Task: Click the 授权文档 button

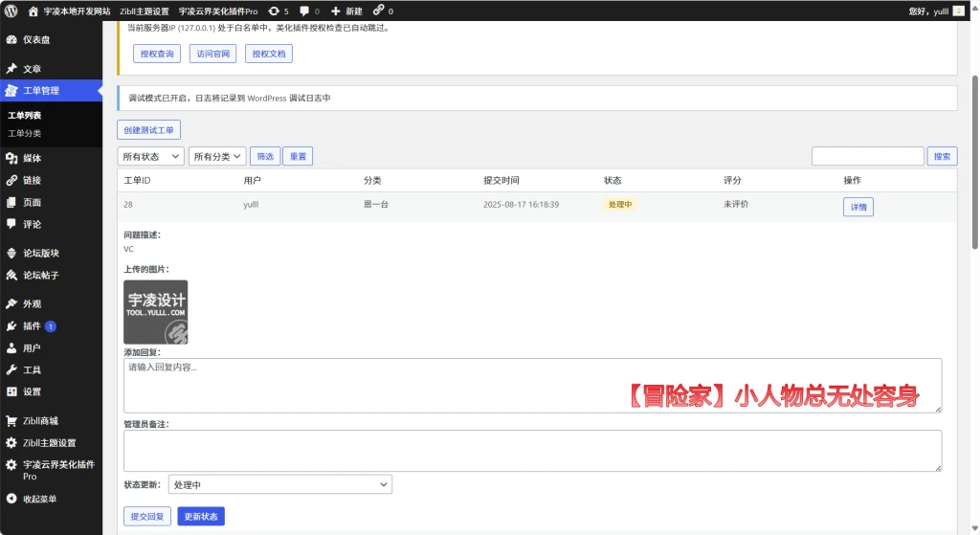Action: [269, 54]
